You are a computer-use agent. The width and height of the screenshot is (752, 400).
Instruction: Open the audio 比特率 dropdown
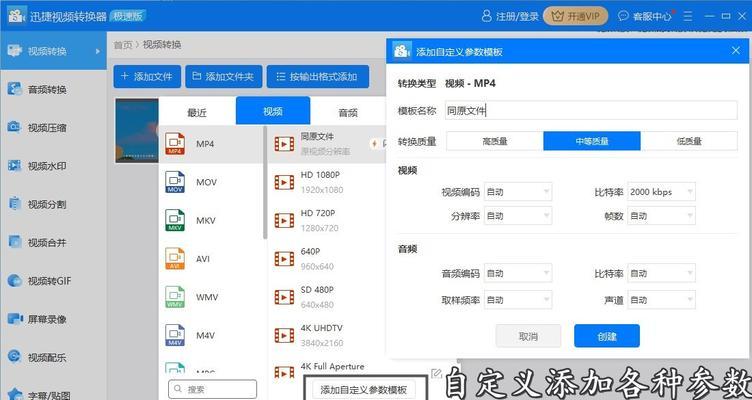pos(661,273)
